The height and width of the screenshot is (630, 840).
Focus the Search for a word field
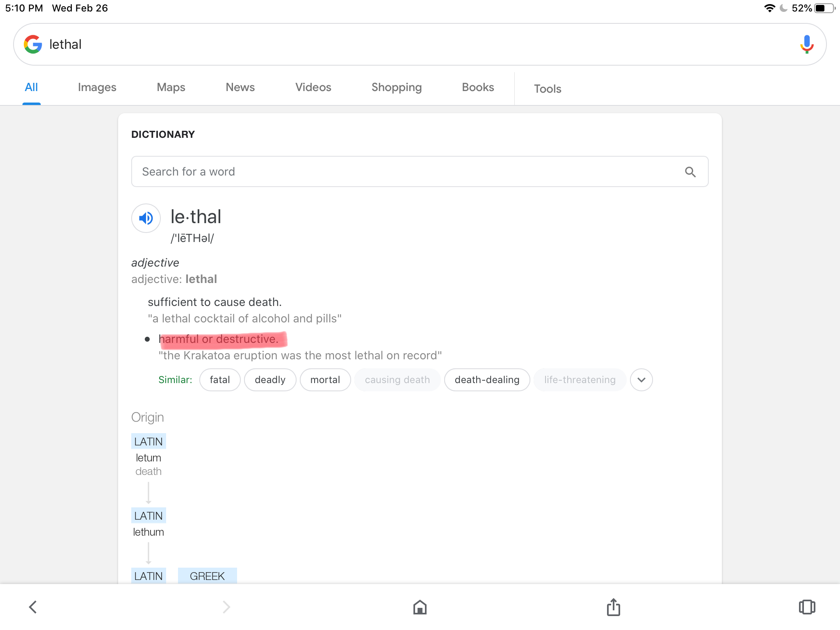(x=420, y=171)
